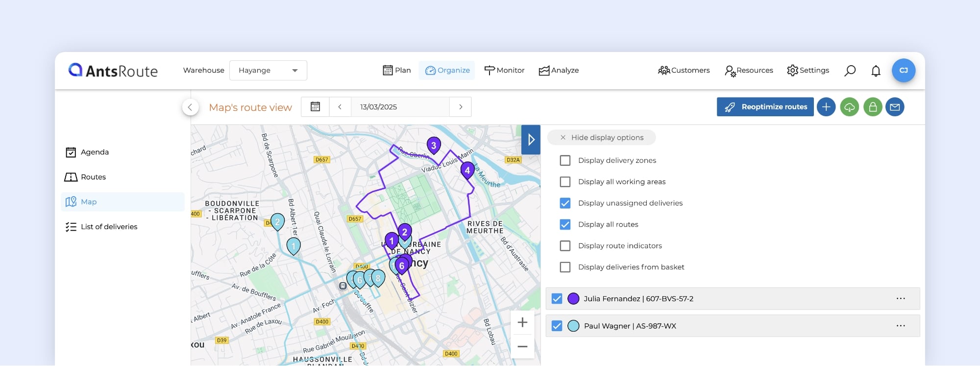
Task: Zoom in on the map
Action: point(522,322)
